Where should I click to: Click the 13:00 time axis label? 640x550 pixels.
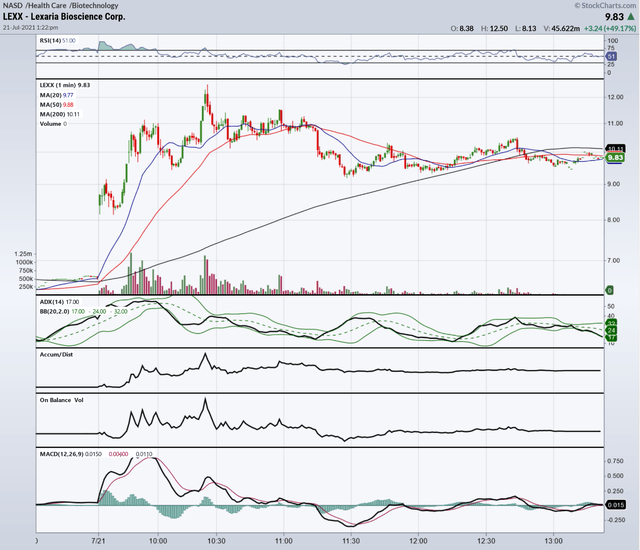553,541
